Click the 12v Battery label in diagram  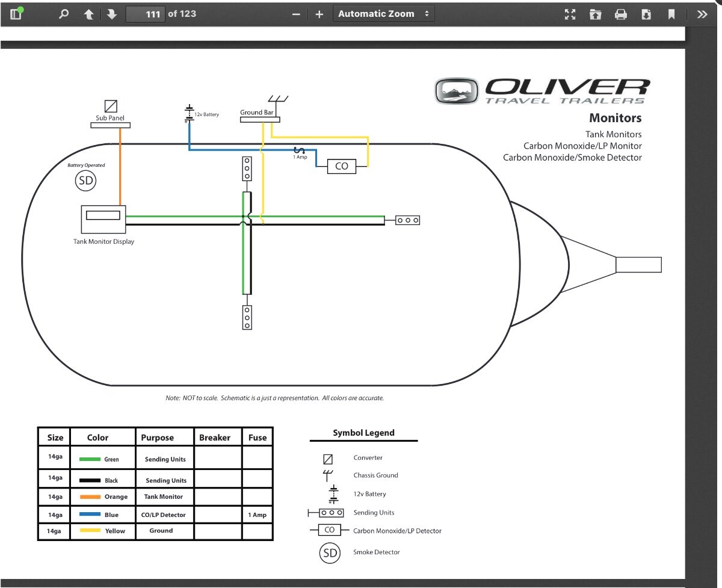point(206,114)
